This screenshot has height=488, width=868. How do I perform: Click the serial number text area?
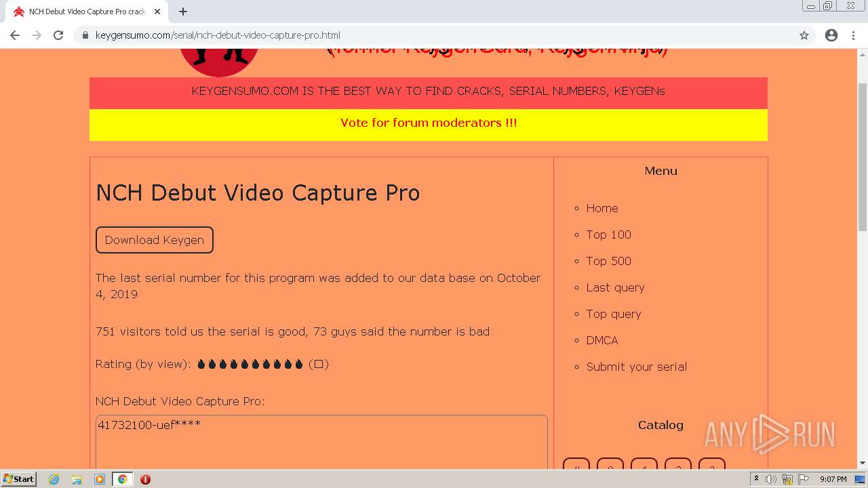321,442
